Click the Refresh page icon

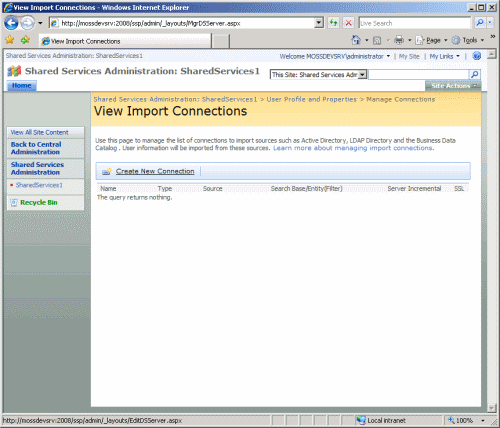tap(333, 23)
